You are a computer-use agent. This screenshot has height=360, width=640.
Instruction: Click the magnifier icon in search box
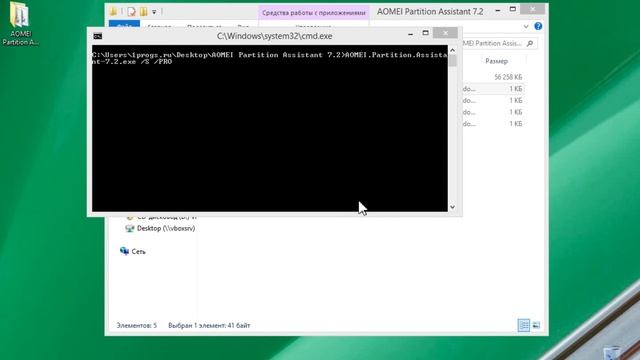(x=530, y=43)
